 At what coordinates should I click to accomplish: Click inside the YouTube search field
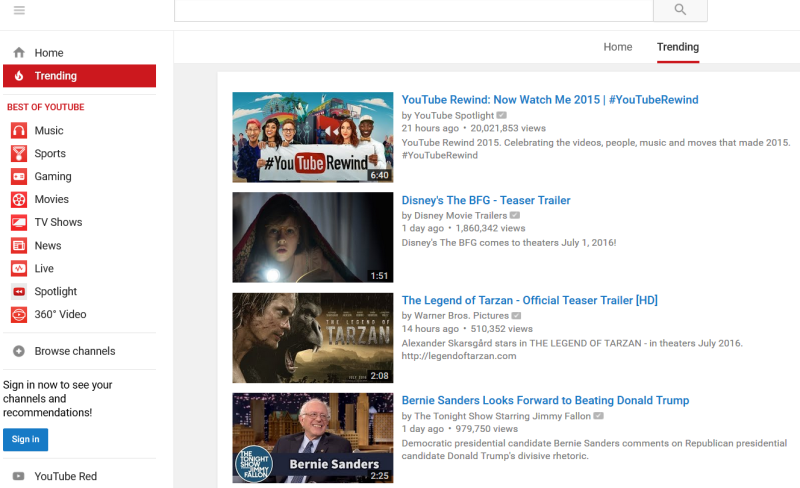tap(414, 10)
